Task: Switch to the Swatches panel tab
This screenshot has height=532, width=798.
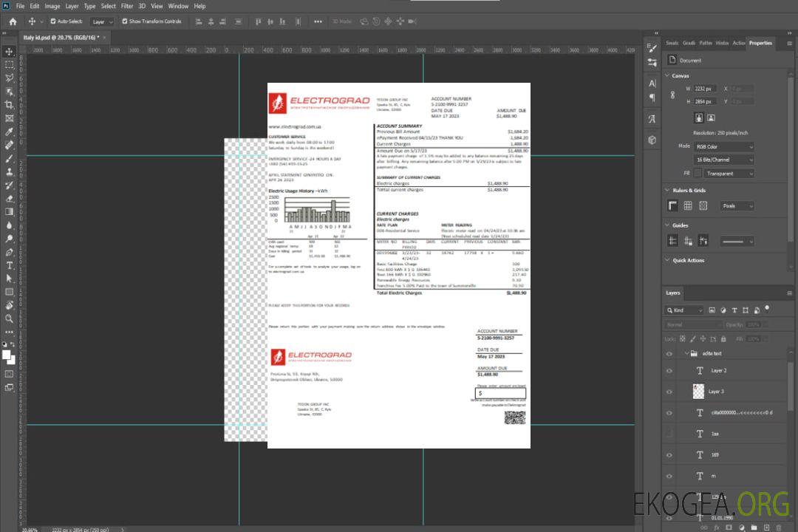Action: click(672, 43)
